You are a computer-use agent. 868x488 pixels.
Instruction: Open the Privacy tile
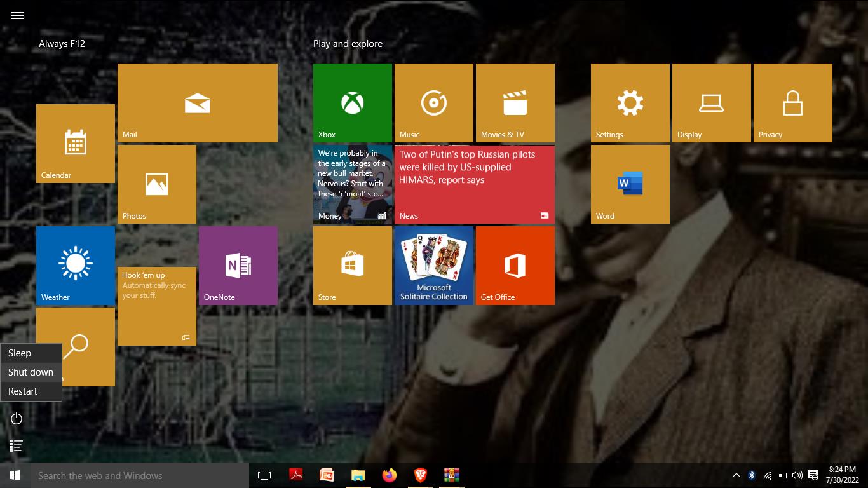coord(793,103)
